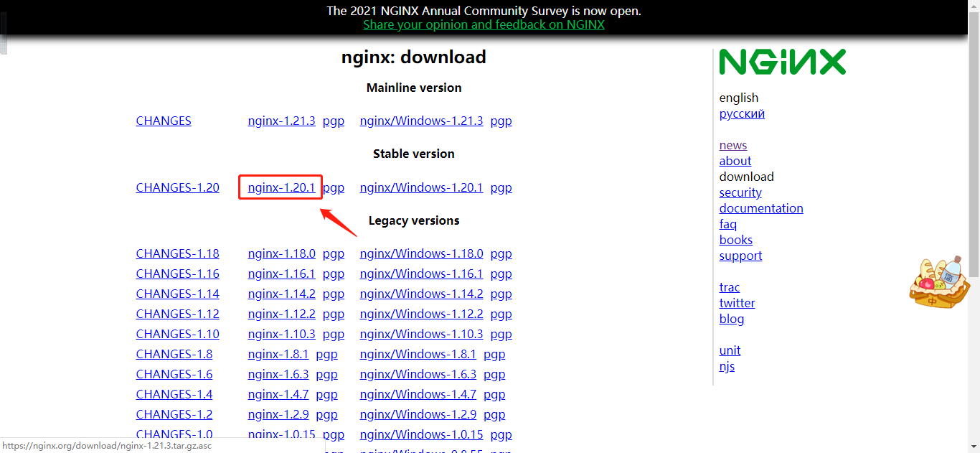Screen dimensions: 980x453
Task: Download nginx-1.12.2
Action: [281, 314]
